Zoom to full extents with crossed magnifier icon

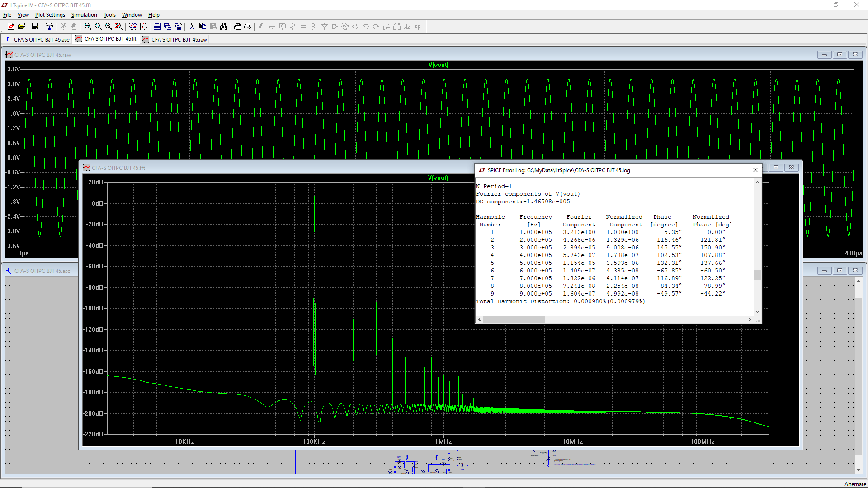click(x=119, y=27)
